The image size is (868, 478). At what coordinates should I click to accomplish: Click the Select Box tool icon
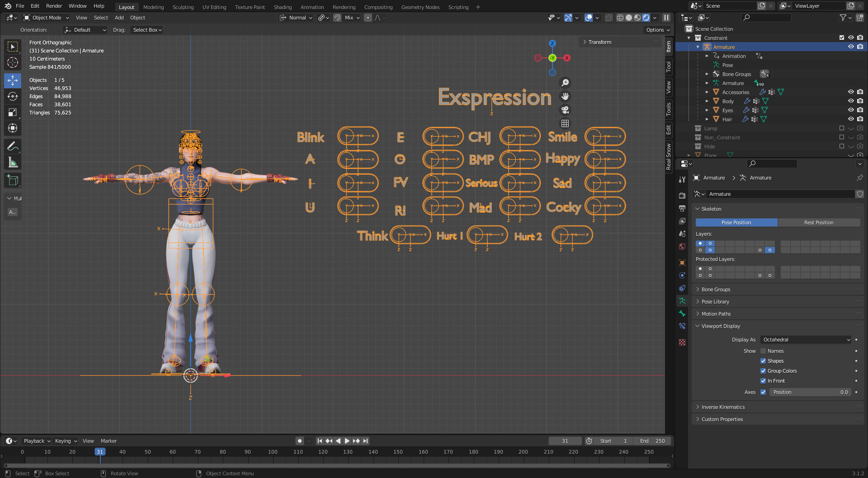point(13,47)
